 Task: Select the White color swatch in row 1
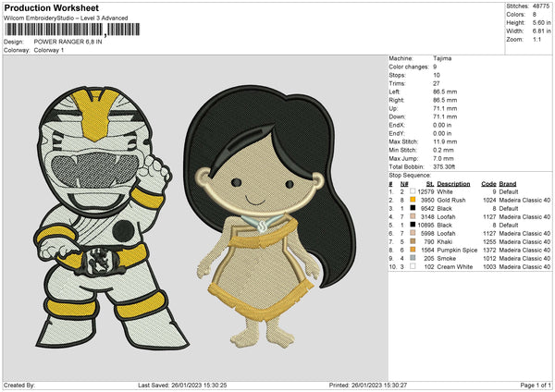click(413, 191)
